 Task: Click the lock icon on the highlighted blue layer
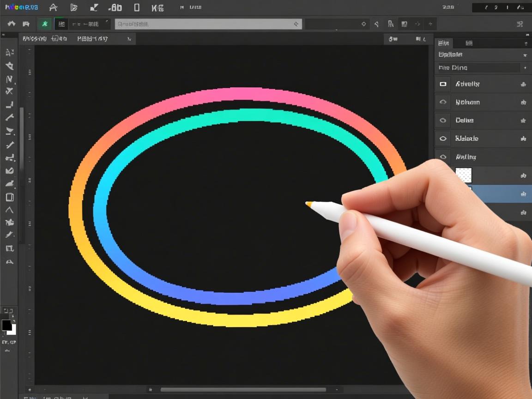tap(523, 194)
